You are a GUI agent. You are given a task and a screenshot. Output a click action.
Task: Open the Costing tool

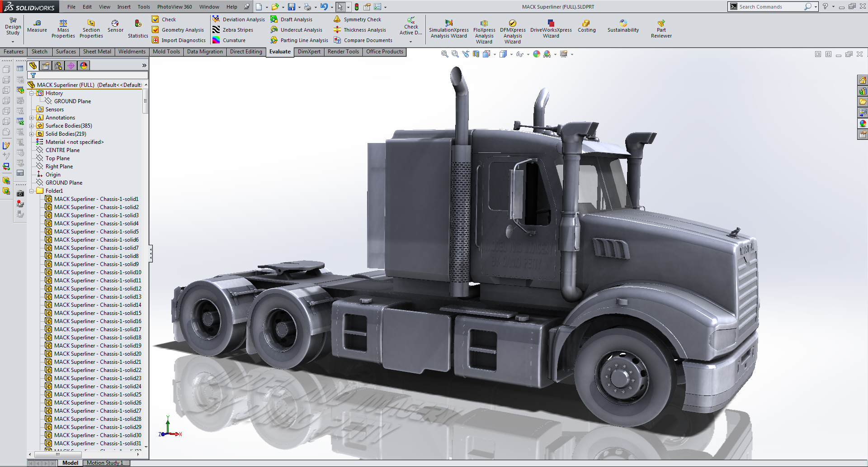587,26
